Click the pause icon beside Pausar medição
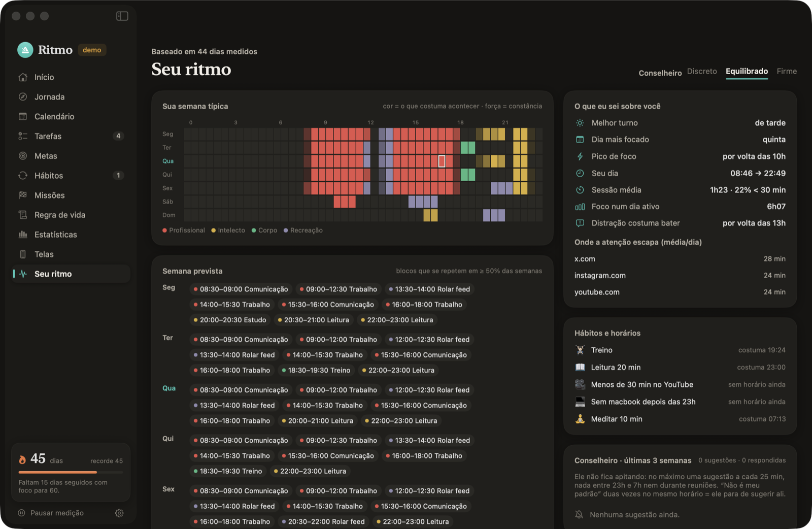Image resolution: width=812 pixels, height=529 pixels. [x=22, y=513]
